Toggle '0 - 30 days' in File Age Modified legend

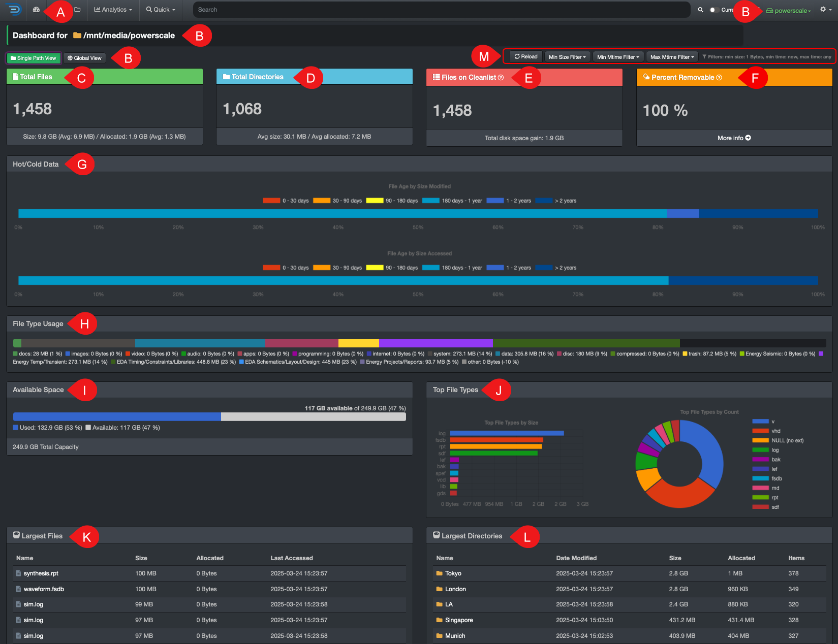click(286, 201)
